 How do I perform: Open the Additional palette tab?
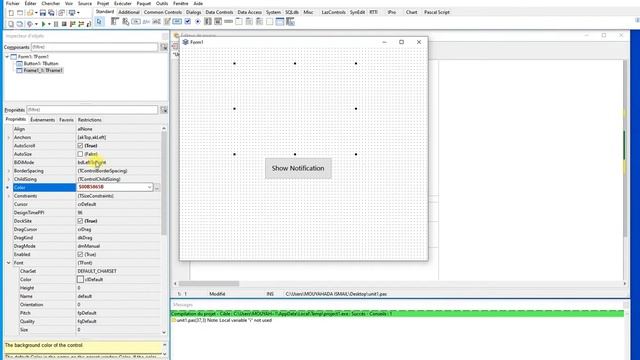[129, 12]
